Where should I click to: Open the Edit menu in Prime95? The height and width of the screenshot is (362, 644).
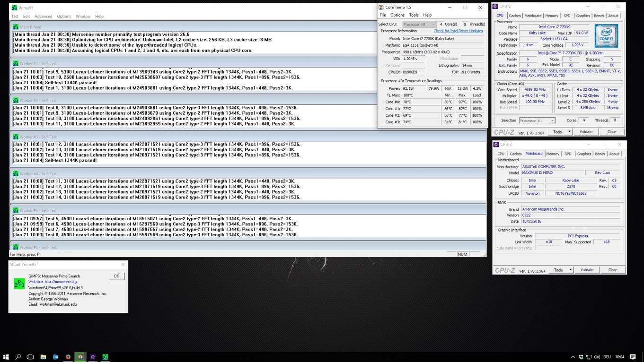(x=26, y=16)
